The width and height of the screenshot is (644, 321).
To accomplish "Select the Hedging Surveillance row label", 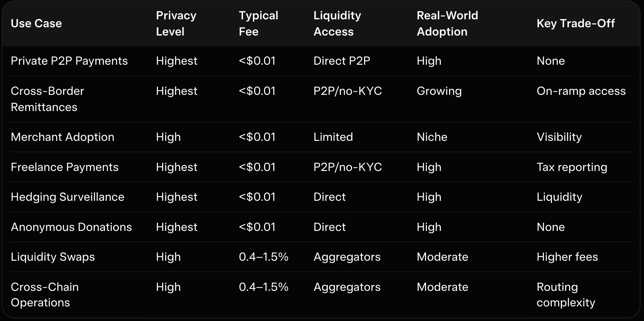I will [68, 197].
